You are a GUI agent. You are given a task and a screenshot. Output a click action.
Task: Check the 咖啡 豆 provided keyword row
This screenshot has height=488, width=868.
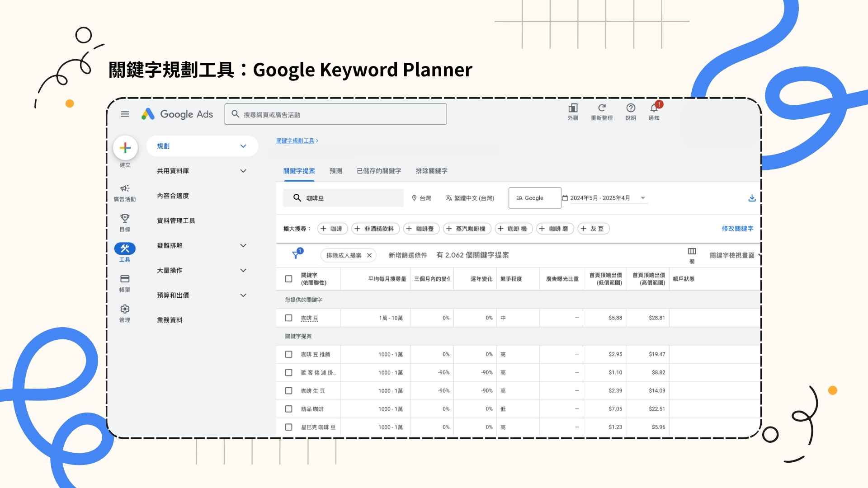coord(288,318)
